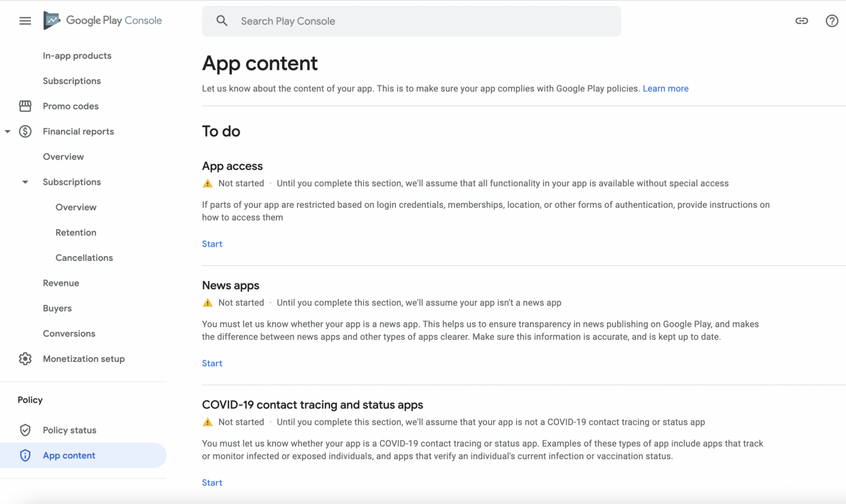846x504 pixels.
Task: Select Cancellations in the sidebar
Action: coord(84,258)
